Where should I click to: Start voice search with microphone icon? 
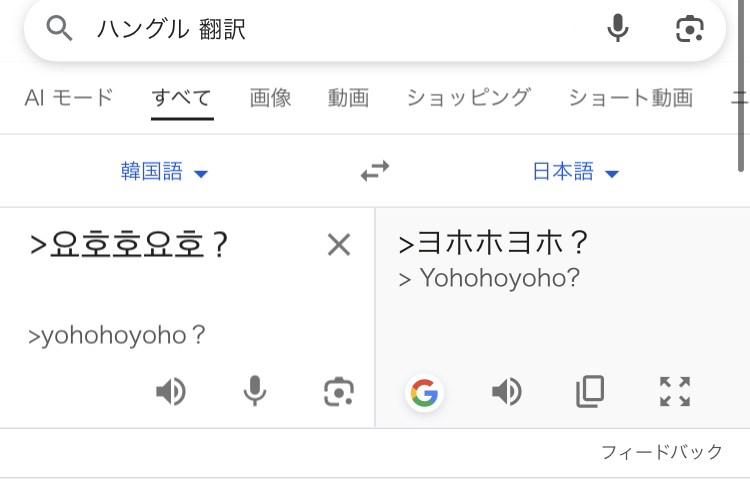tap(618, 29)
